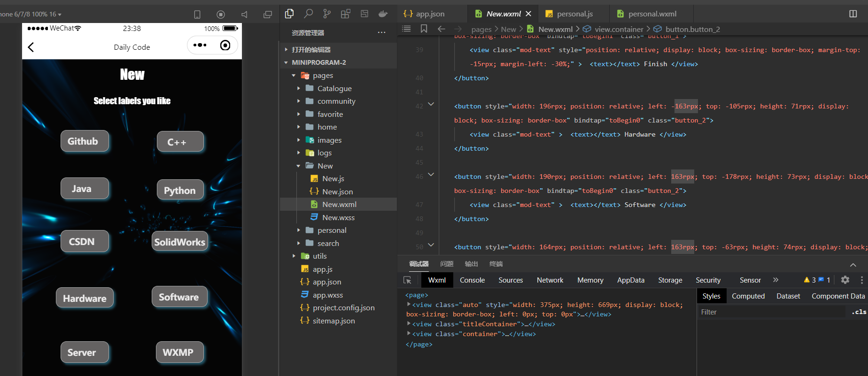Open the Console tab
868x376 pixels.
472,280
